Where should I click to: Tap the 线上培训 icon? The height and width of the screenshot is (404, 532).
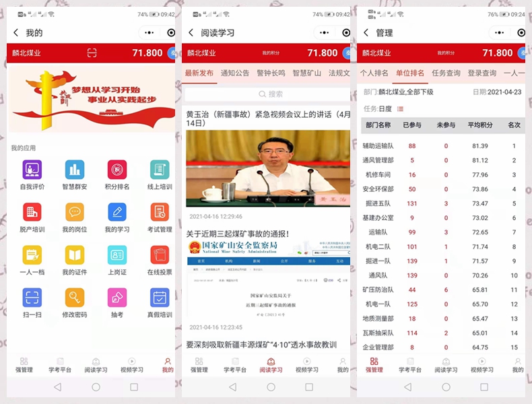click(160, 170)
